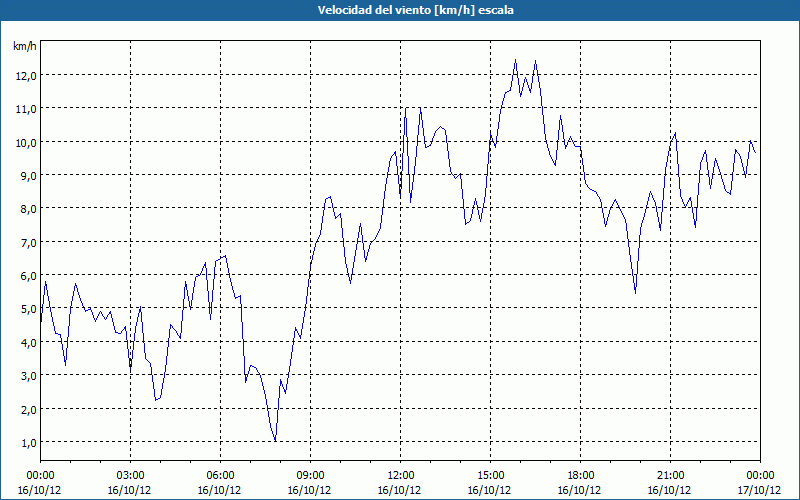
Task: Click the km/h unit label on the axis
Action: (x=25, y=46)
